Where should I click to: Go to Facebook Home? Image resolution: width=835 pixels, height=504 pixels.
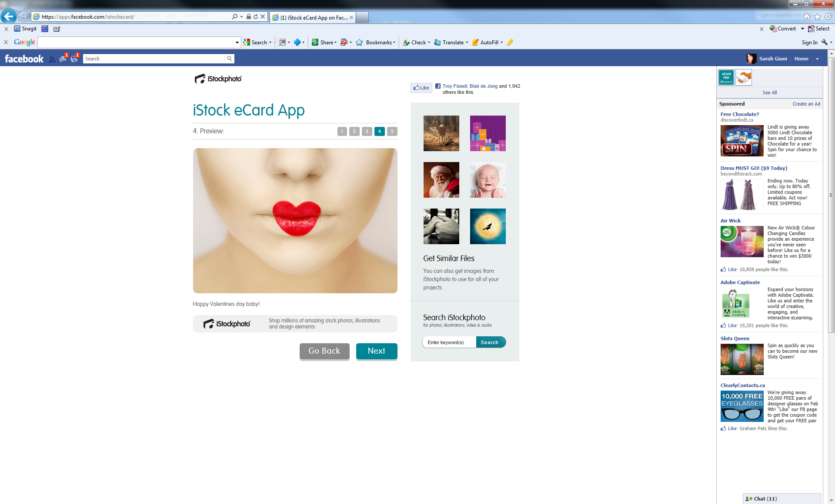pyautogui.click(x=801, y=59)
